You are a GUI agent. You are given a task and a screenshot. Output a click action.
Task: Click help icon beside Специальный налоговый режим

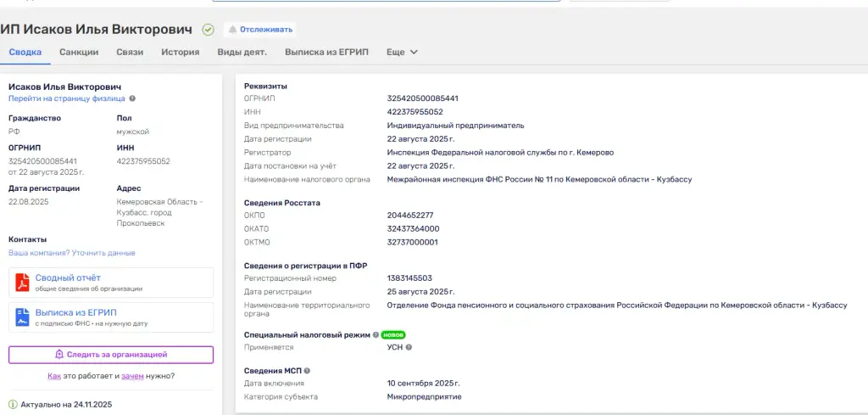point(376,335)
